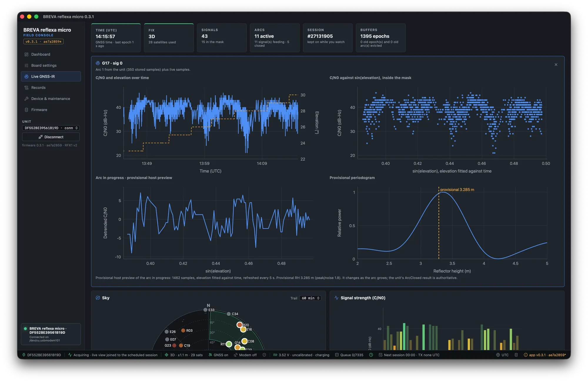The image size is (588, 382).
Task: Click the Queue database icon in status bar
Action: (x=337, y=355)
